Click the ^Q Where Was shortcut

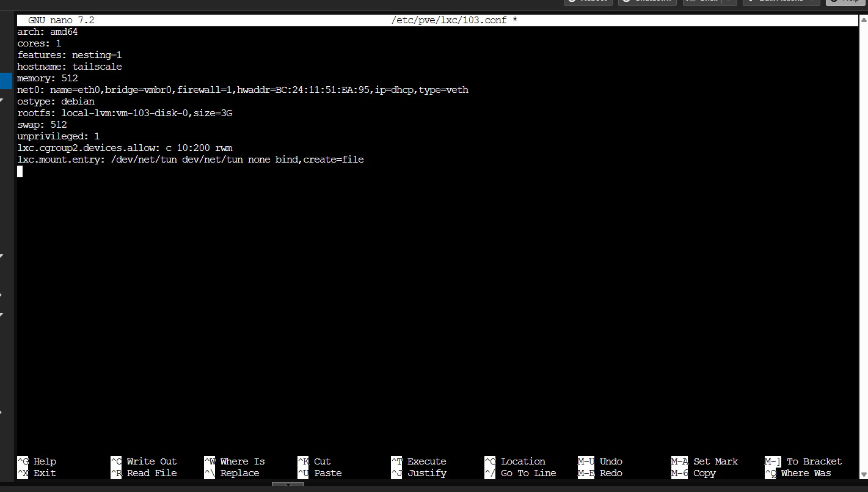(798, 473)
